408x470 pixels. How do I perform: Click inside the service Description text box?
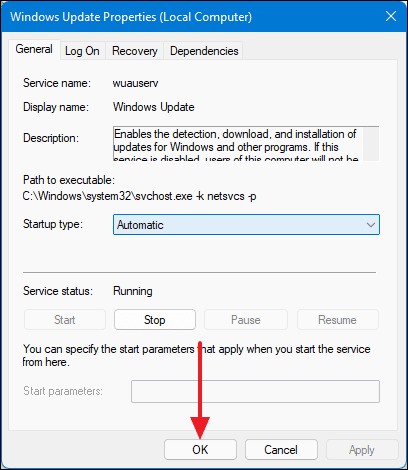(x=238, y=144)
